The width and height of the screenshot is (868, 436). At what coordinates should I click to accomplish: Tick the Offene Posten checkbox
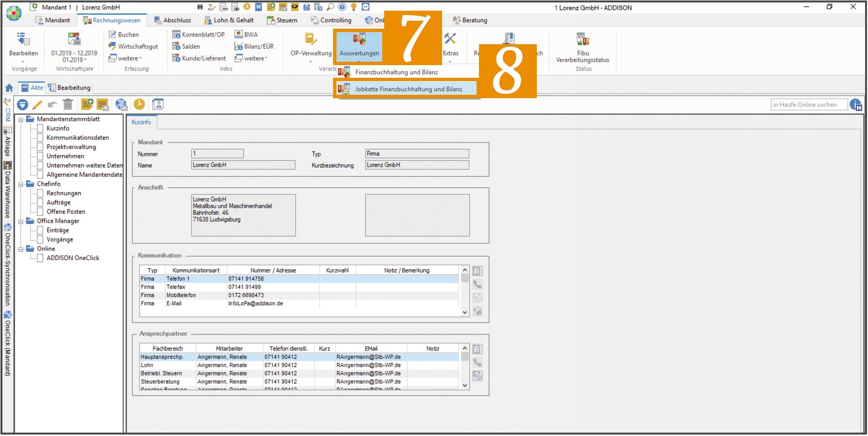pyautogui.click(x=40, y=211)
